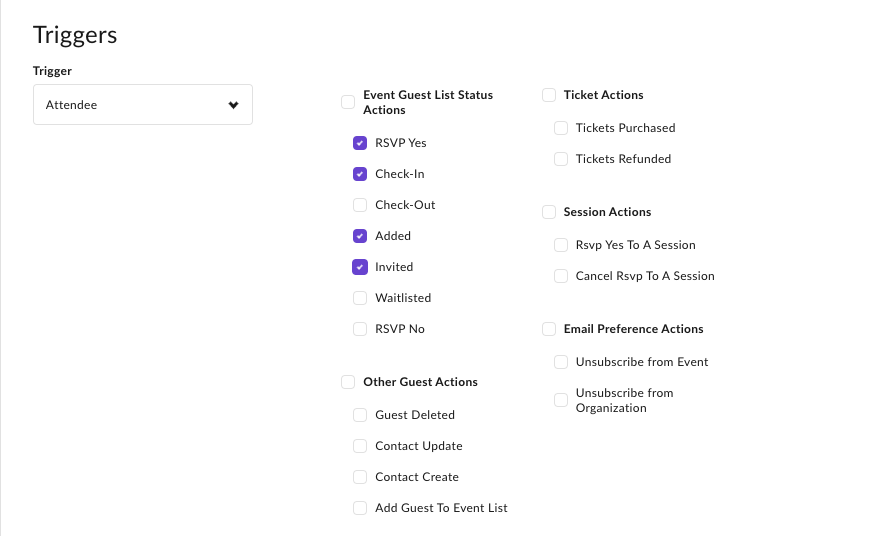Image resolution: width=873 pixels, height=536 pixels.
Task: Uncheck the Check-In checkbox
Action: coord(360,174)
